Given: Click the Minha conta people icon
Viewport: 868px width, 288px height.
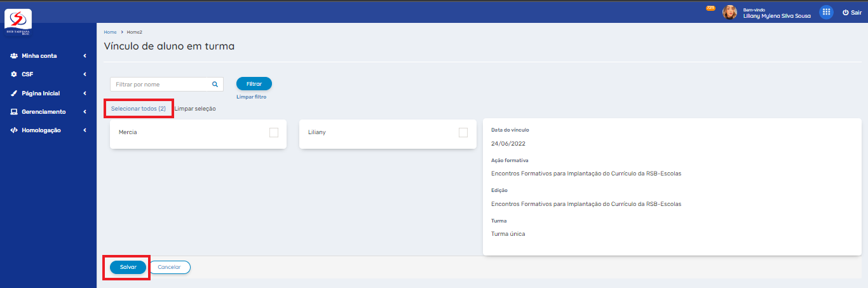Looking at the screenshot, I should [14, 56].
